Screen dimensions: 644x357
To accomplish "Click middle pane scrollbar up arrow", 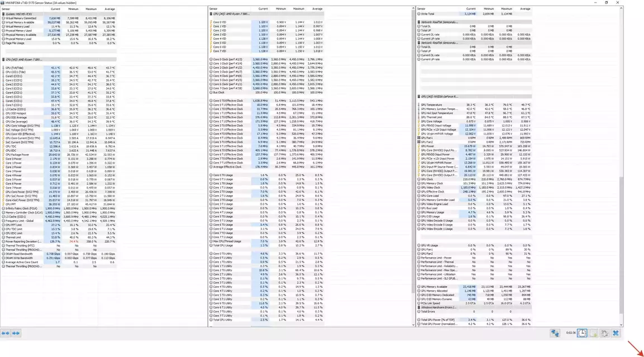I will [x=413, y=8].
